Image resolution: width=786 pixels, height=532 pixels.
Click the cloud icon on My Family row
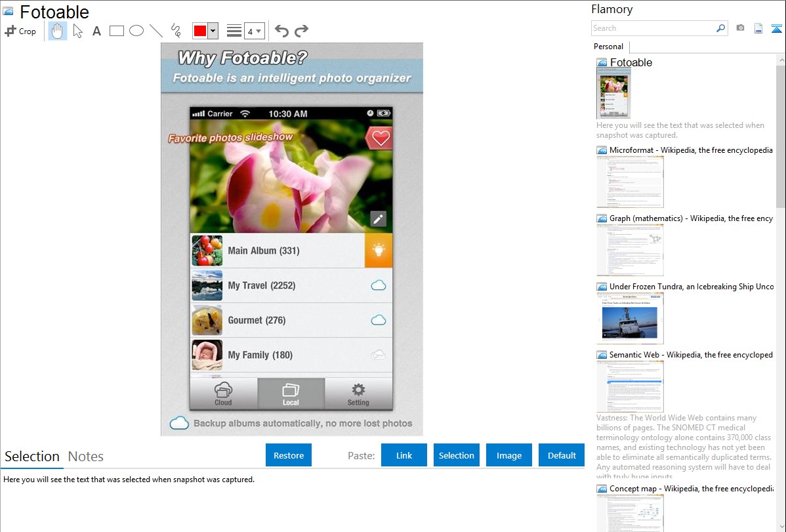tap(379, 355)
